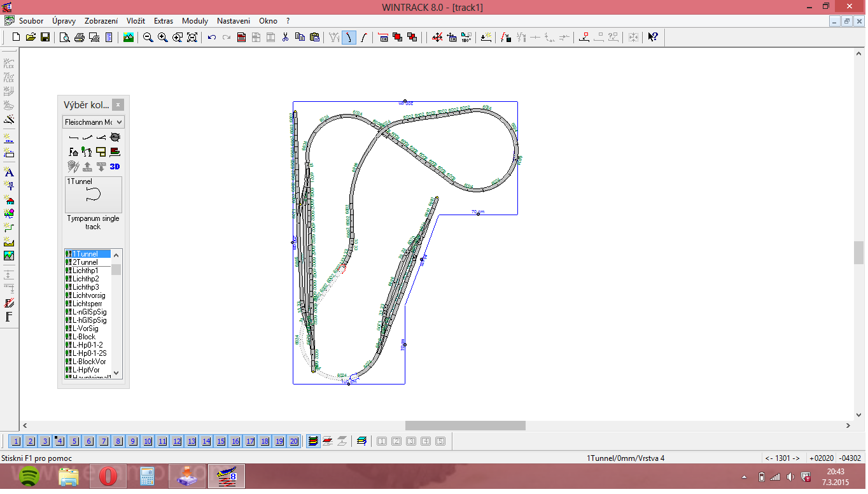The height and width of the screenshot is (494, 868).
Task: Open the Moduly menu
Action: tap(195, 21)
